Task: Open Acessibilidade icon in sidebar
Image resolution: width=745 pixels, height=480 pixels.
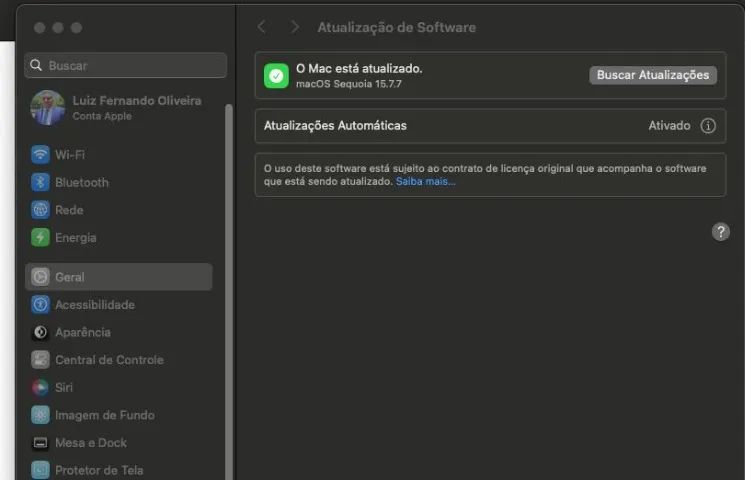Action: point(40,305)
